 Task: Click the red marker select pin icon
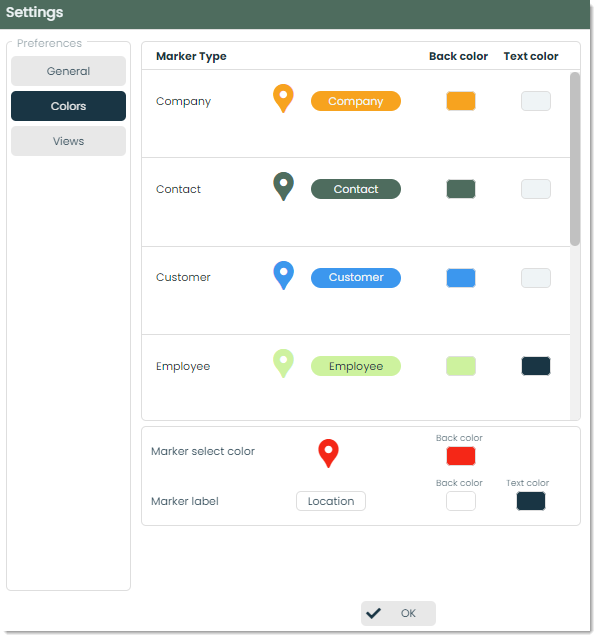click(328, 453)
